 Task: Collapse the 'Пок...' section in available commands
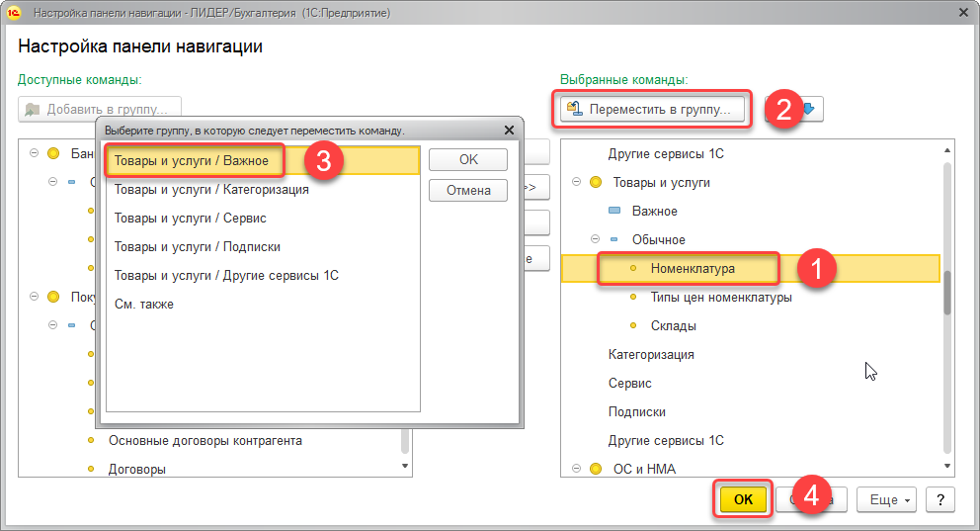coord(34,297)
